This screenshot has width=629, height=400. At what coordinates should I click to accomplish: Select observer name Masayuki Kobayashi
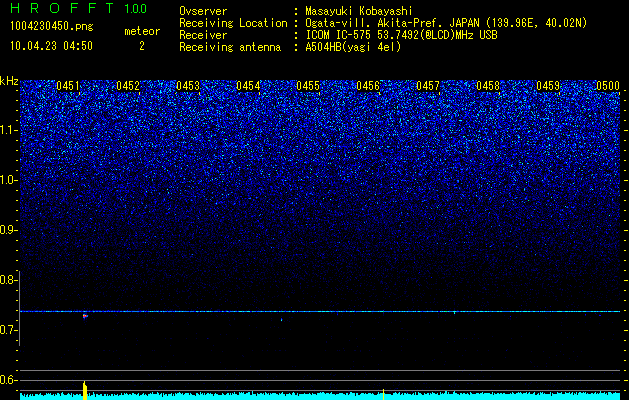(359, 11)
